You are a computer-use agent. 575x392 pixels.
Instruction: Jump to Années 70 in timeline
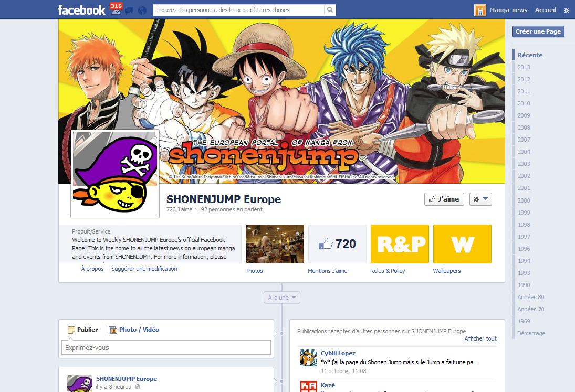point(531,309)
